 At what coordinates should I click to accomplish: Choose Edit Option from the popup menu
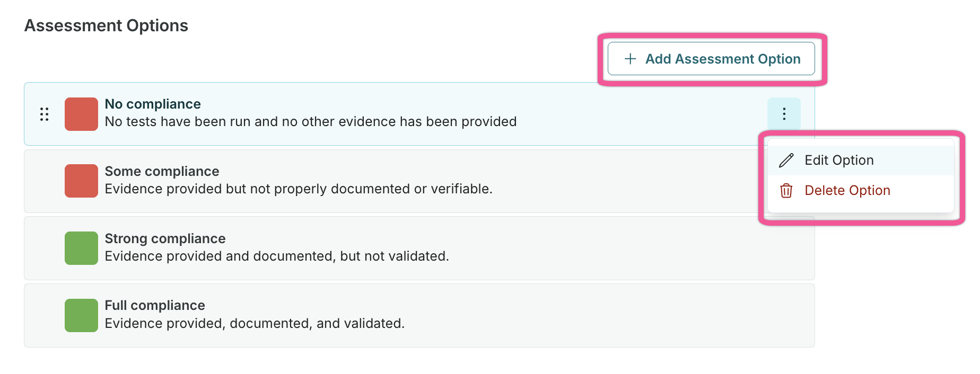(838, 161)
